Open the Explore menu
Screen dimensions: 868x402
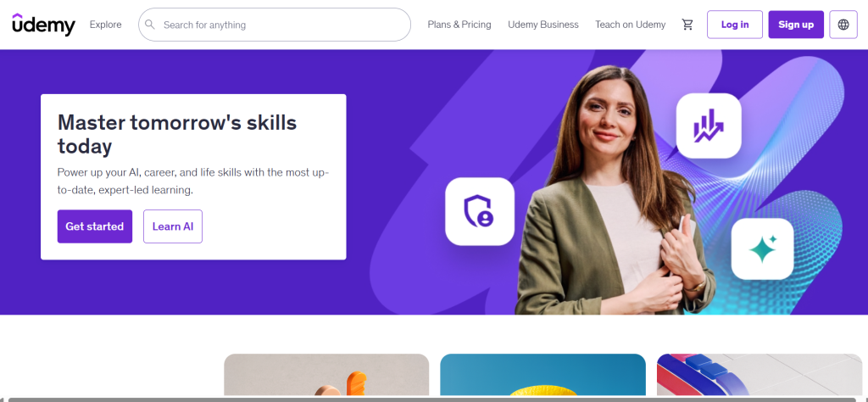click(x=106, y=25)
